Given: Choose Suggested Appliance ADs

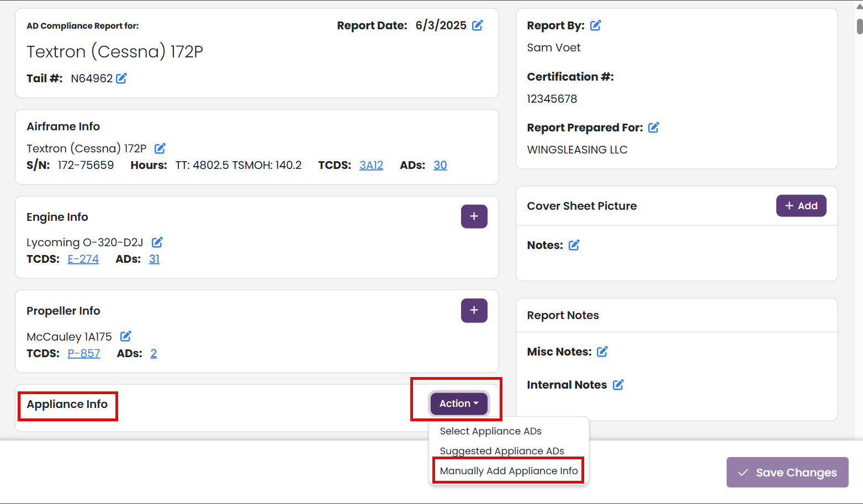Looking at the screenshot, I should 502,451.
